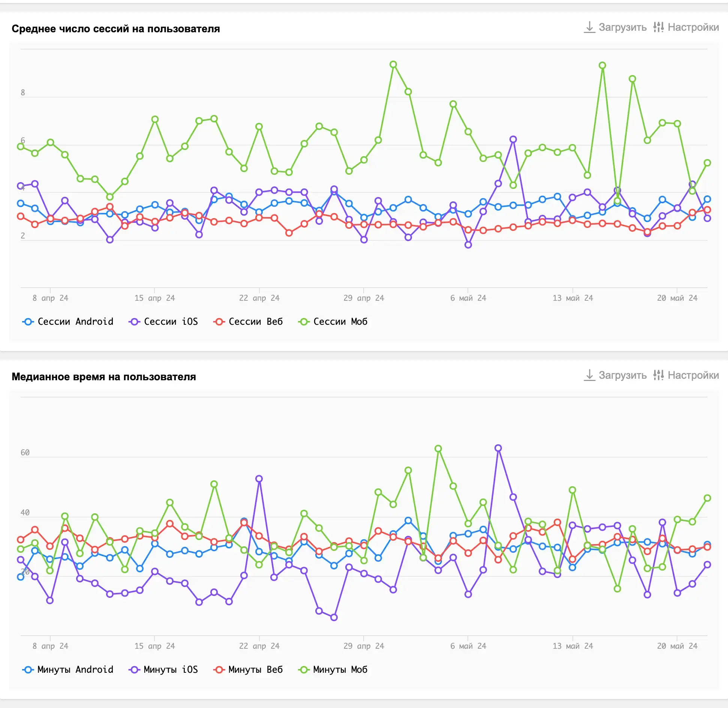Click the Минуты Моб green legend marker
This screenshot has height=708, width=728.
coord(304,670)
